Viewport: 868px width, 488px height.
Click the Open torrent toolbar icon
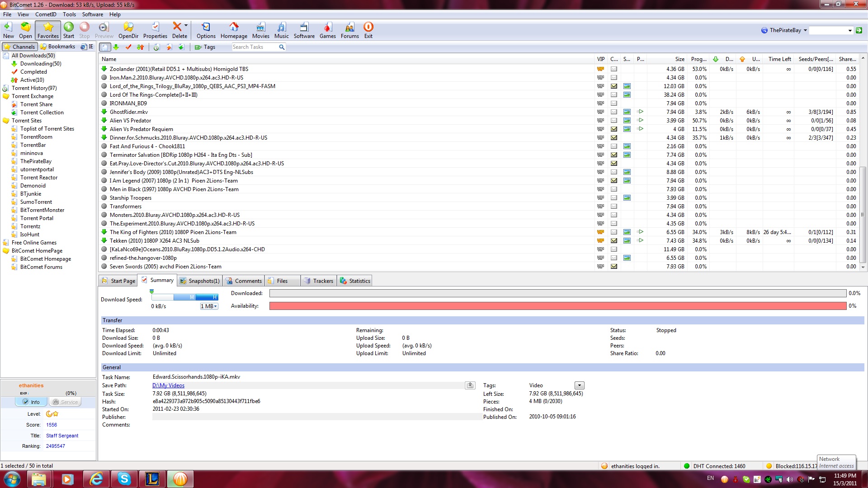pos(25,30)
